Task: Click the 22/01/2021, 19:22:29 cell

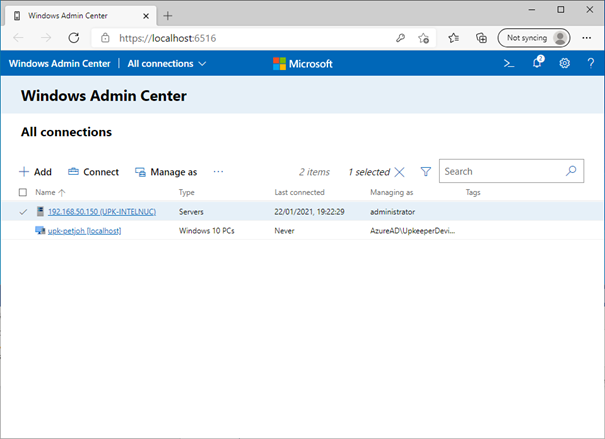Action: [309, 212]
